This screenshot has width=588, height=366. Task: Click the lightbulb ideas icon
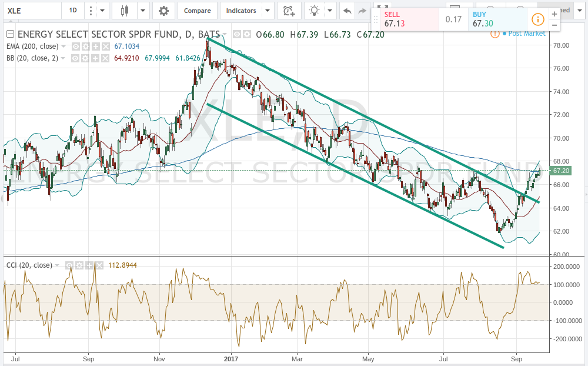(x=314, y=11)
